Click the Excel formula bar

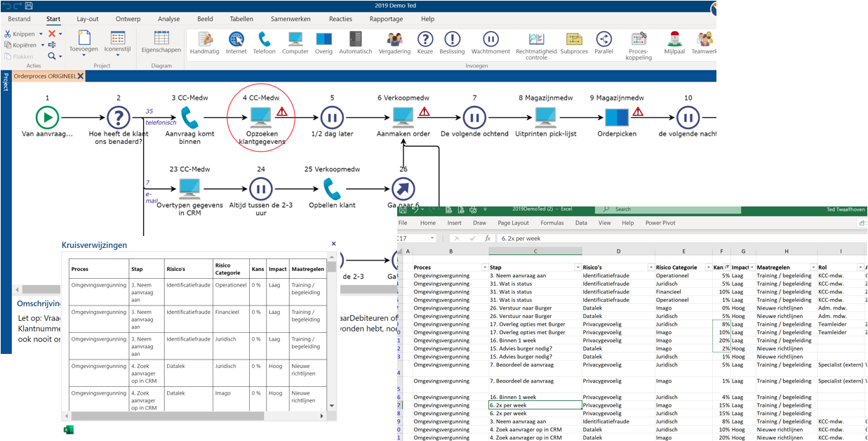(x=681, y=239)
